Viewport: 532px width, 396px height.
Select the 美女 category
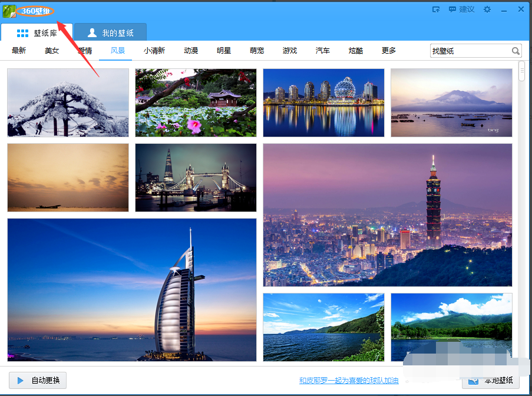click(52, 51)
